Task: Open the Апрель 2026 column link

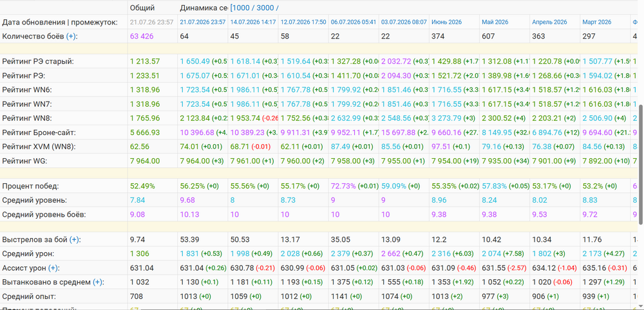Action: (549, 22)
